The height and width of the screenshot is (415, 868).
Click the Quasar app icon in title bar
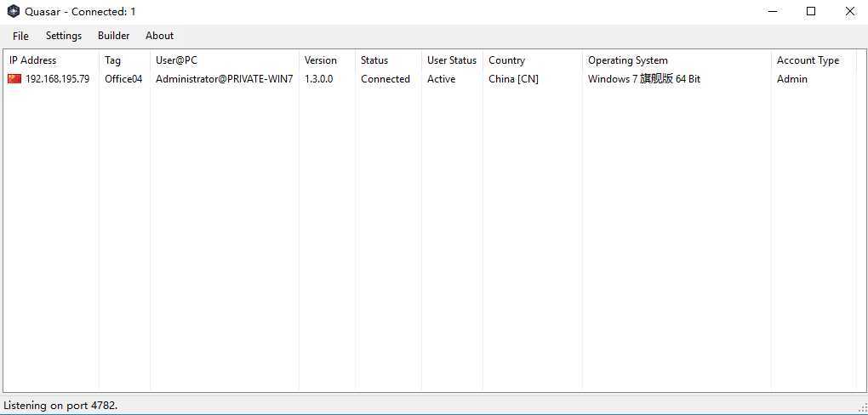(x=14, y=11)
